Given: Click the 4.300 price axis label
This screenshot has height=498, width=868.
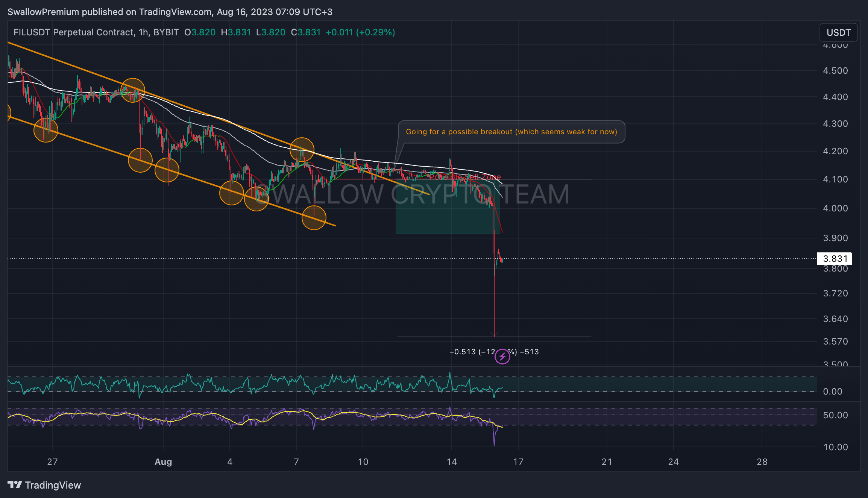Looking at the screenshot, I should pyautogui.click(x=835, y=124).
